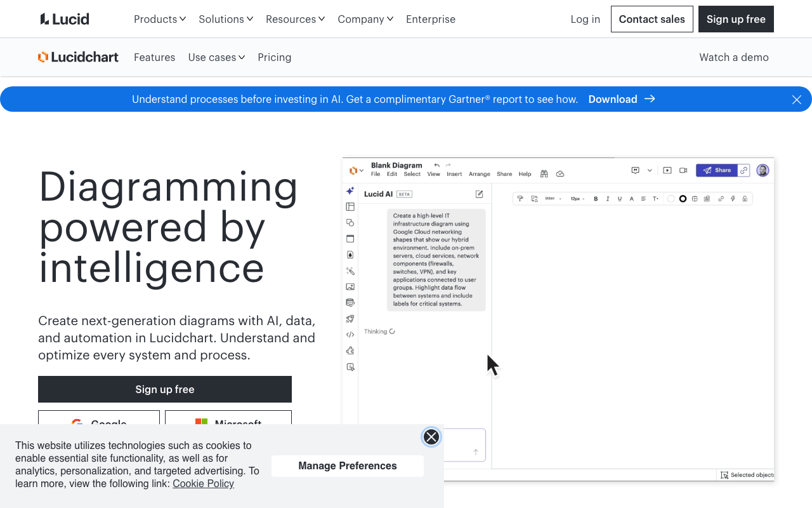Click the undo arrow beside Blank Diagram
This screenshot has height=508, width=812.
point(436,165)
